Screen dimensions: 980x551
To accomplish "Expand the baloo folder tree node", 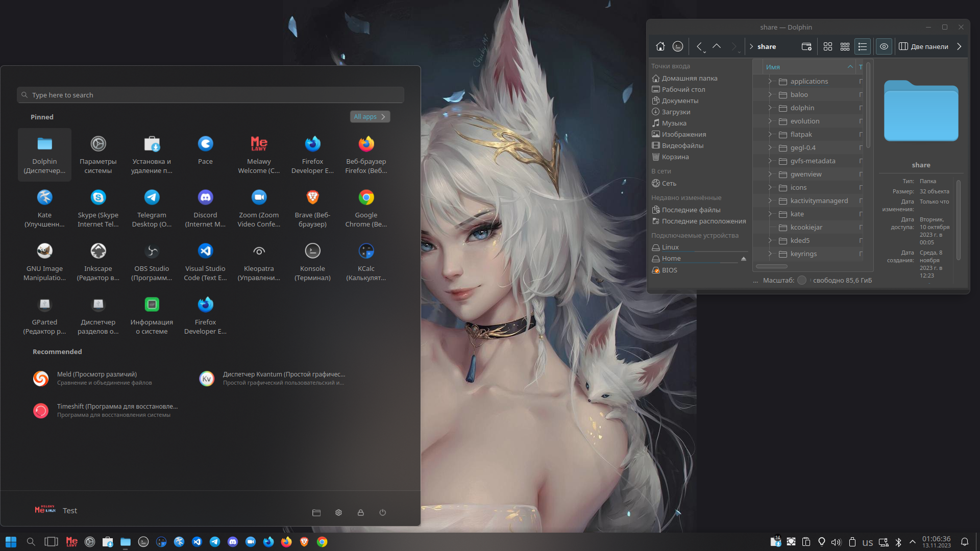I will pos(770,94).
